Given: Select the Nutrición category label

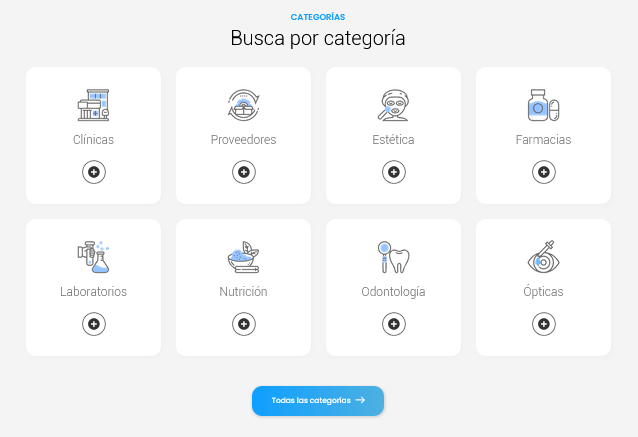Looking at the screenshot, I should click(243, 292).
